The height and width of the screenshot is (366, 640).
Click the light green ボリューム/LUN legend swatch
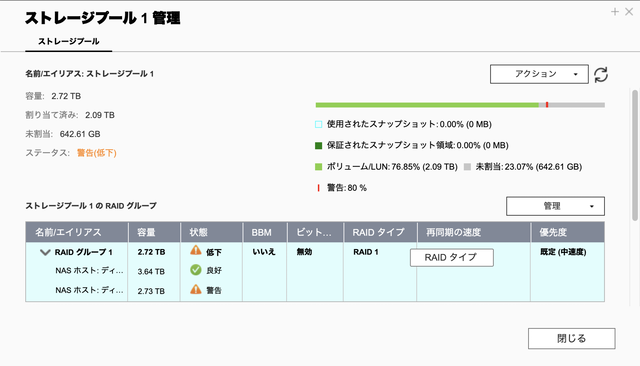(x=319, y=166)
